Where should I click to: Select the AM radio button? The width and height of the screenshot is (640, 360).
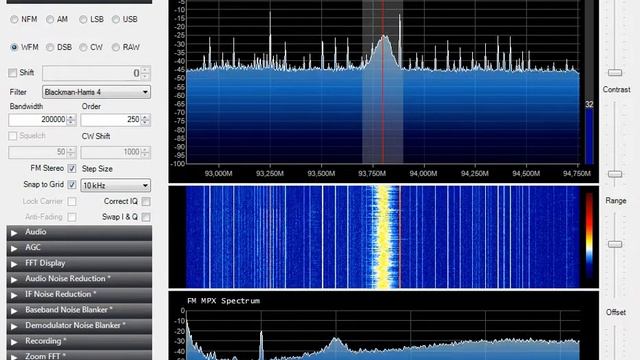pos(50,19)
